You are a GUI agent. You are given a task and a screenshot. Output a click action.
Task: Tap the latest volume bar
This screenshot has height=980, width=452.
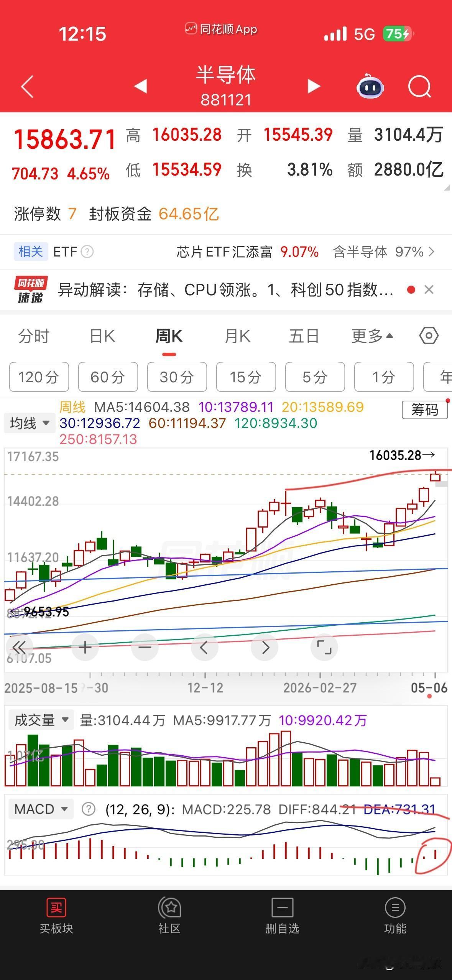[435, 781]
